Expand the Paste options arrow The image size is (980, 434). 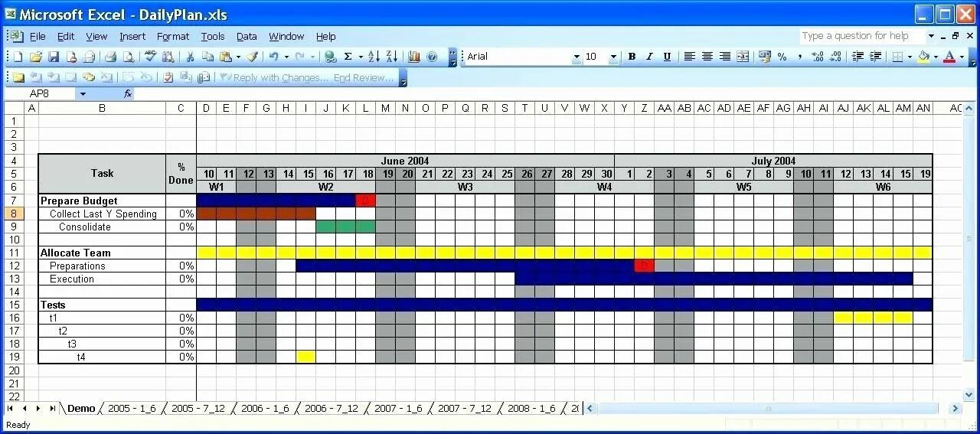tap(238, 57)
